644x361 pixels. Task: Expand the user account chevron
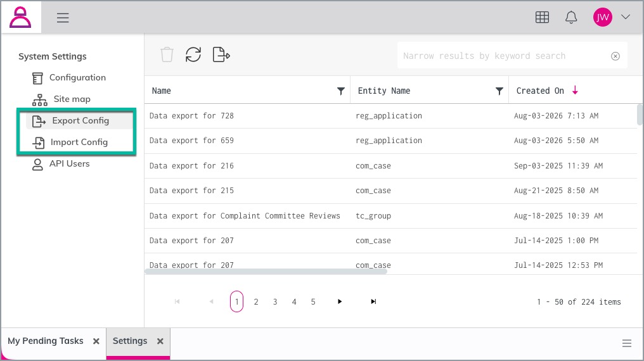click(625, 17)
